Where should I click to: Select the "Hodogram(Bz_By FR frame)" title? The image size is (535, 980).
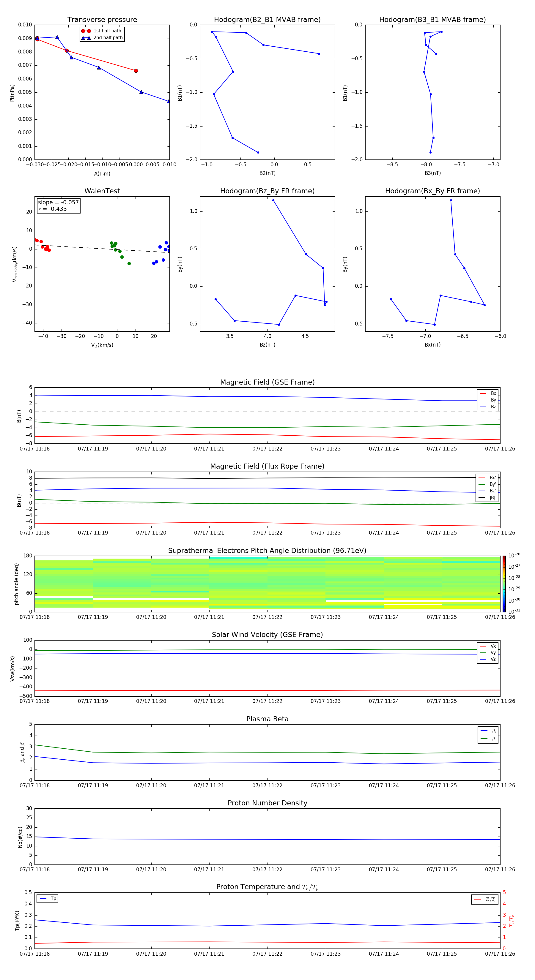click(x=267, y=191)
